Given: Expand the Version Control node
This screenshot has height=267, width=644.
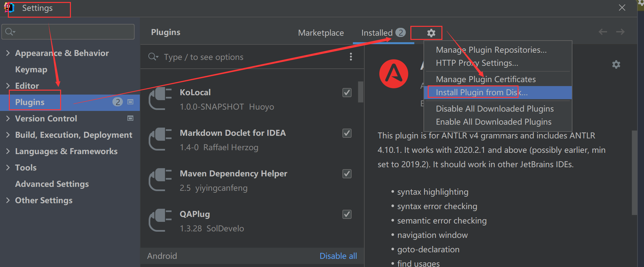Looking at the screenshot, I should 8,118.
